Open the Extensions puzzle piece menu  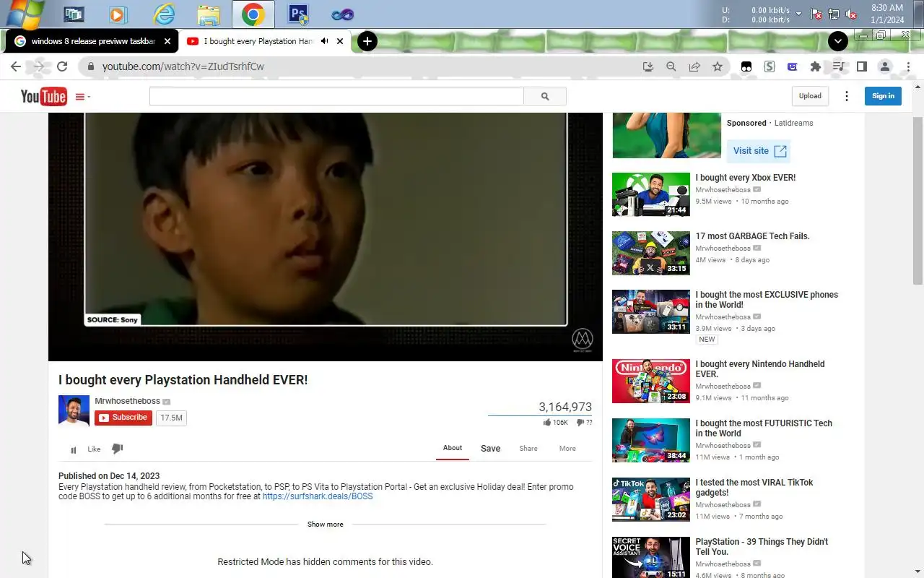click(816, 66)
